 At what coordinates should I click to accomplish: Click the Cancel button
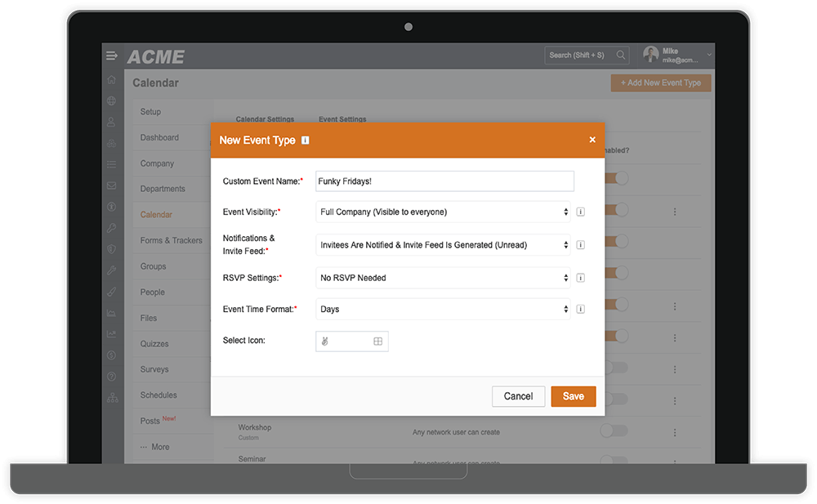pos(519,396)
